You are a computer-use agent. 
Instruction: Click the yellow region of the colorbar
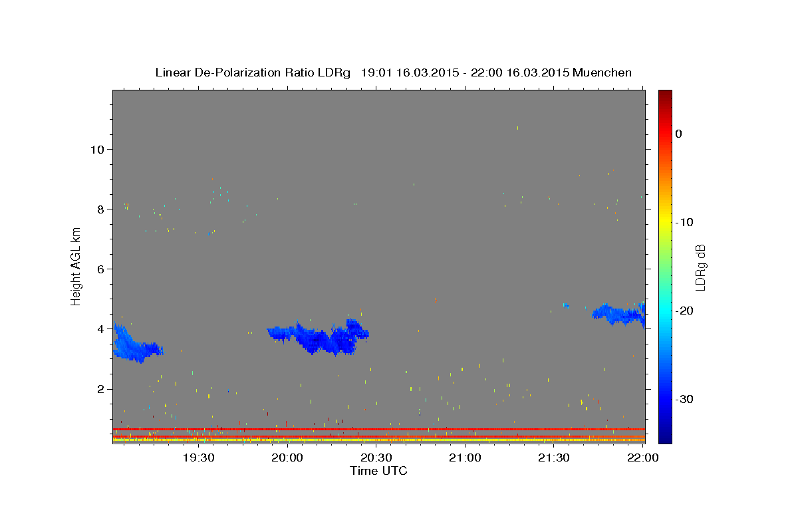pyautogui.click(x=665, y=219)
